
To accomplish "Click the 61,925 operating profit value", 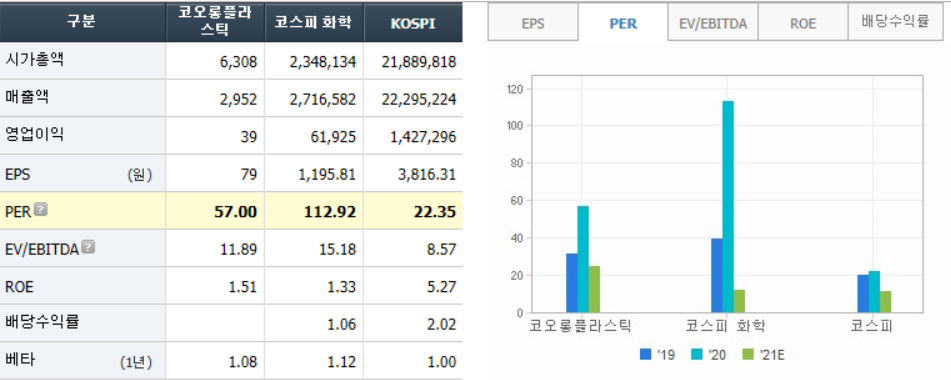I will 334,136.
